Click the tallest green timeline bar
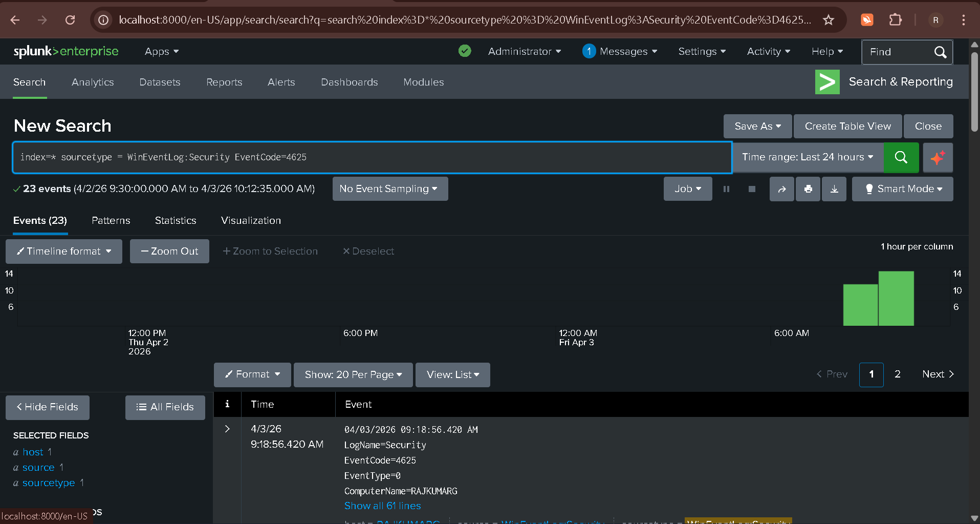980x524 pixels. click(x=896, y=299)
